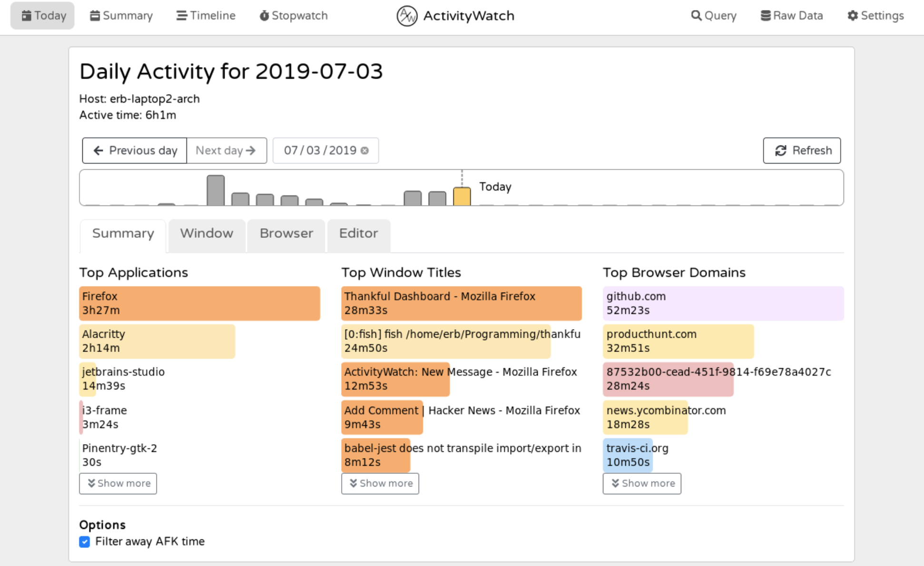Switch to the Window tab
The image size is (924, 566).
point(206,234)
